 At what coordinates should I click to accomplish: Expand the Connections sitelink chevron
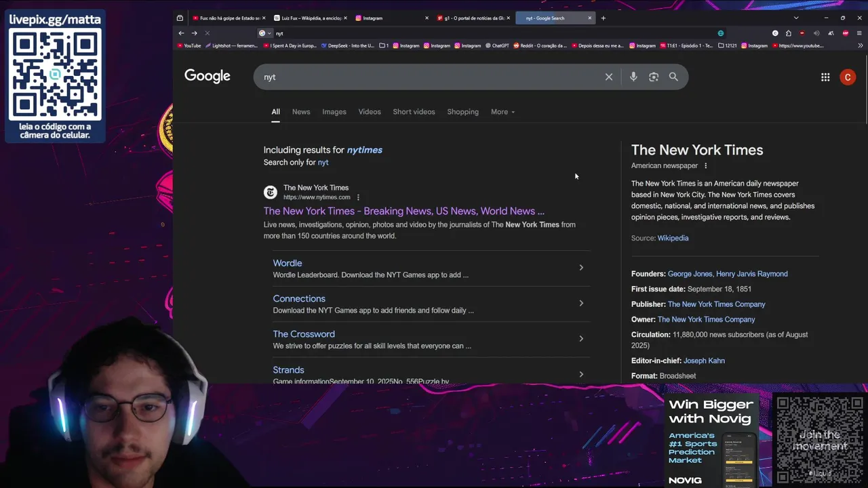coord(581,303)
